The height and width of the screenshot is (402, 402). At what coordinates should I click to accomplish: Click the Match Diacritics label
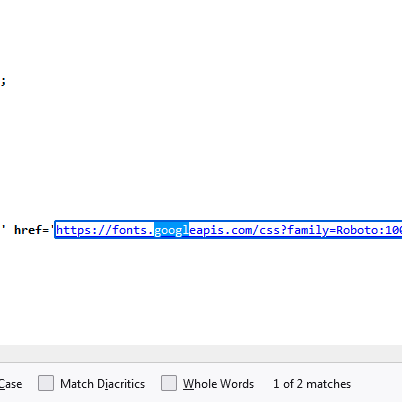point(103,384)
